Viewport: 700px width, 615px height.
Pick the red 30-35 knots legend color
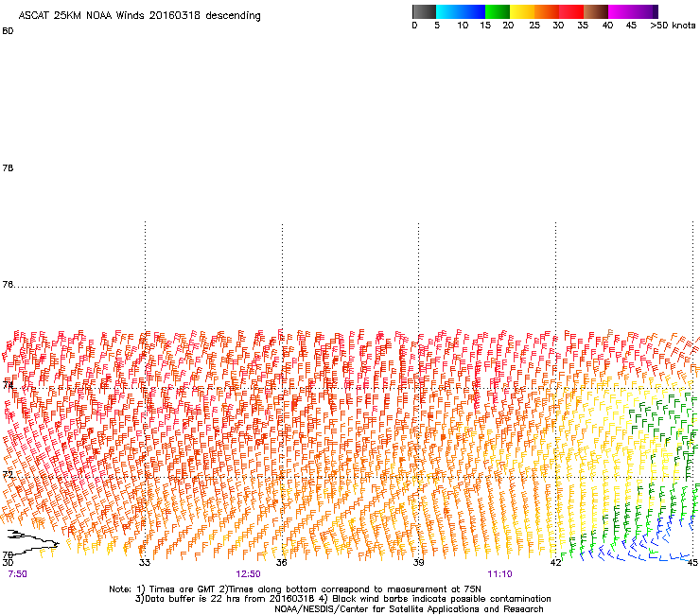(571, 11)
